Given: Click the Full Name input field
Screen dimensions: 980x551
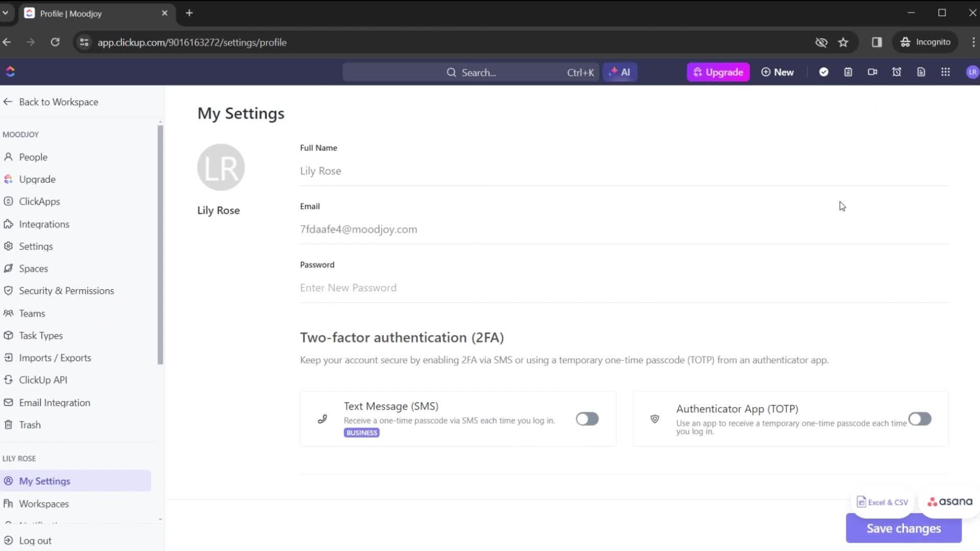Looking at the screenshot, I should click(x=624, y=171).
